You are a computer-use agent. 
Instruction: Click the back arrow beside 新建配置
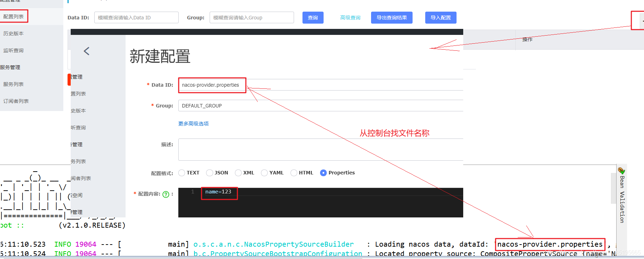point(87,51)
